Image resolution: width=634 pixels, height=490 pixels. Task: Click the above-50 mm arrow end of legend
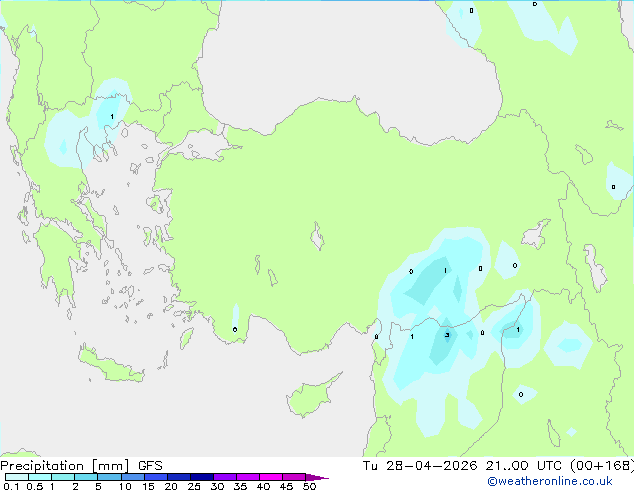click(317, 477)
